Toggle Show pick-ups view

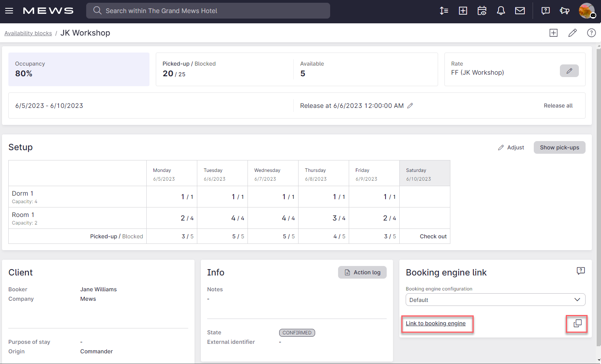point(559,147)
